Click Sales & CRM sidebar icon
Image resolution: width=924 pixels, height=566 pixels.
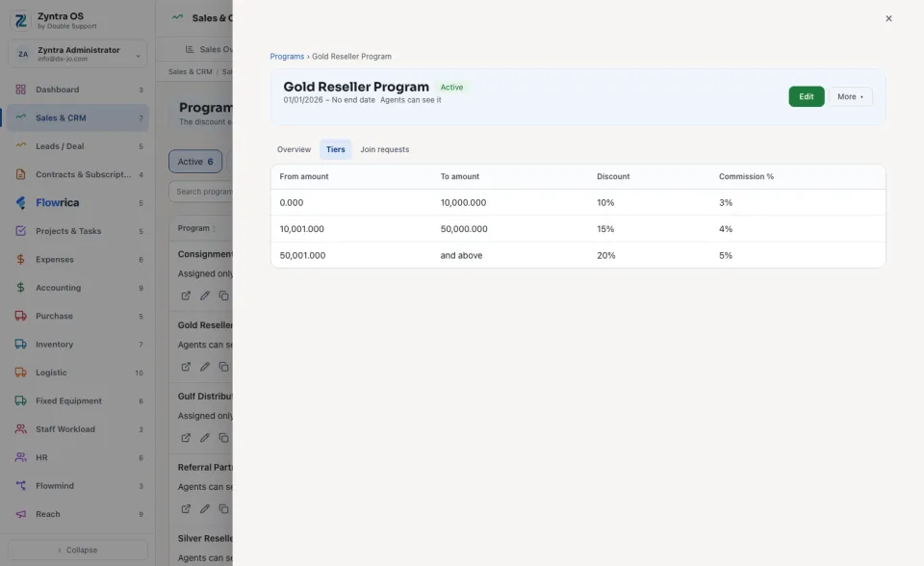tap(20, 117)
